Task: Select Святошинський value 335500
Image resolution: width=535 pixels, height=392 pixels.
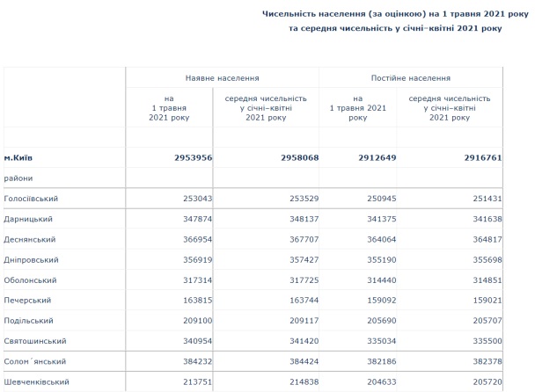Action: 487,341
